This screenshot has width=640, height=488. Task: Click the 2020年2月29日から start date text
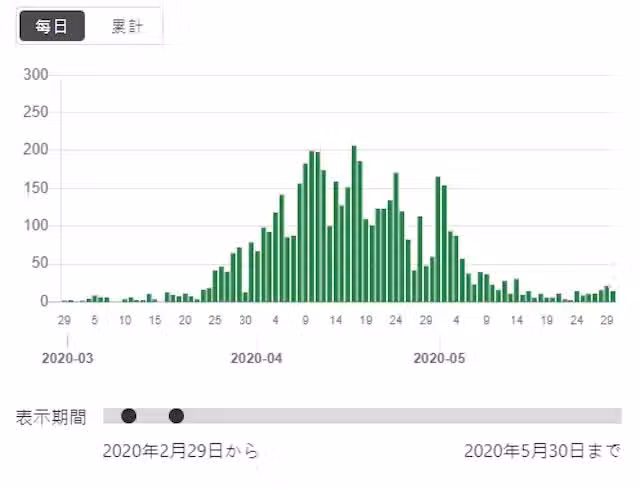point(180,452)
